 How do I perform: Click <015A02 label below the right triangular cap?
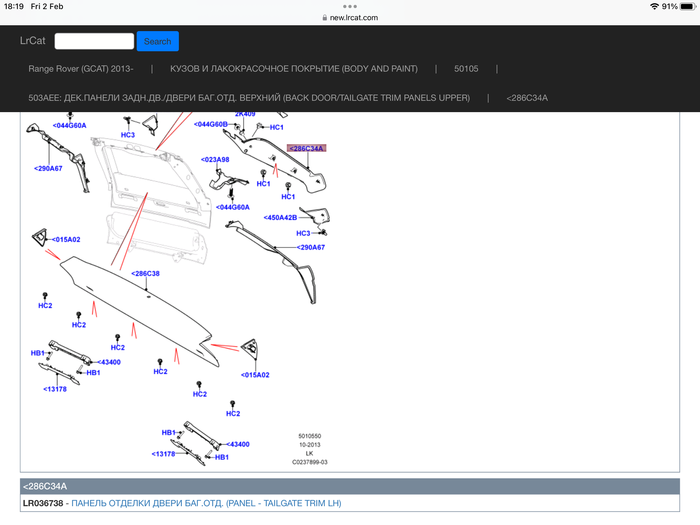pos(255,375)
